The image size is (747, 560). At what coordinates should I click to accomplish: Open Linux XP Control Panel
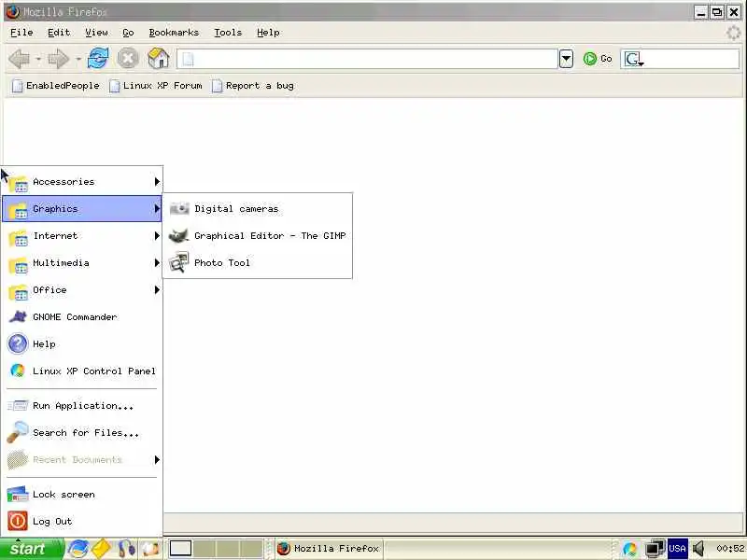click(82, 371)
